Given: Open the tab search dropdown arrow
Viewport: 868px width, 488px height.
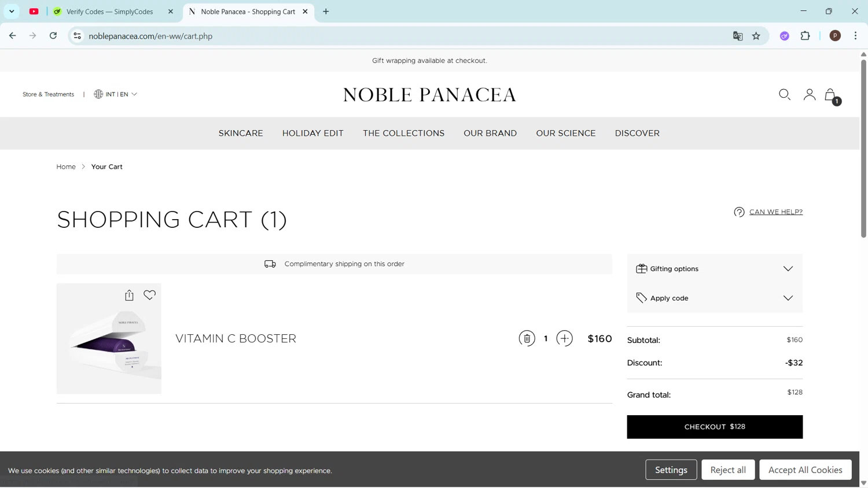Looking at the screenshot, I should (12, 12).
